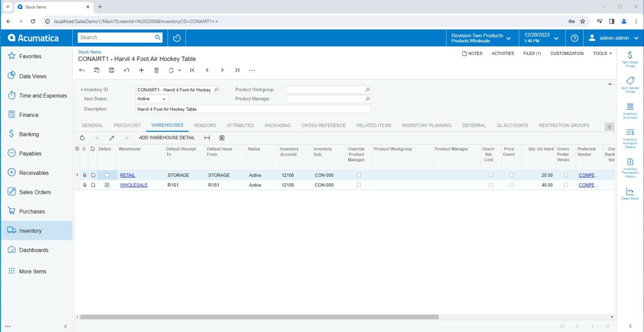Click the Delete trash can icon in toolbar
The width and height of the screenshot is (644, 332).
(156, 70)
